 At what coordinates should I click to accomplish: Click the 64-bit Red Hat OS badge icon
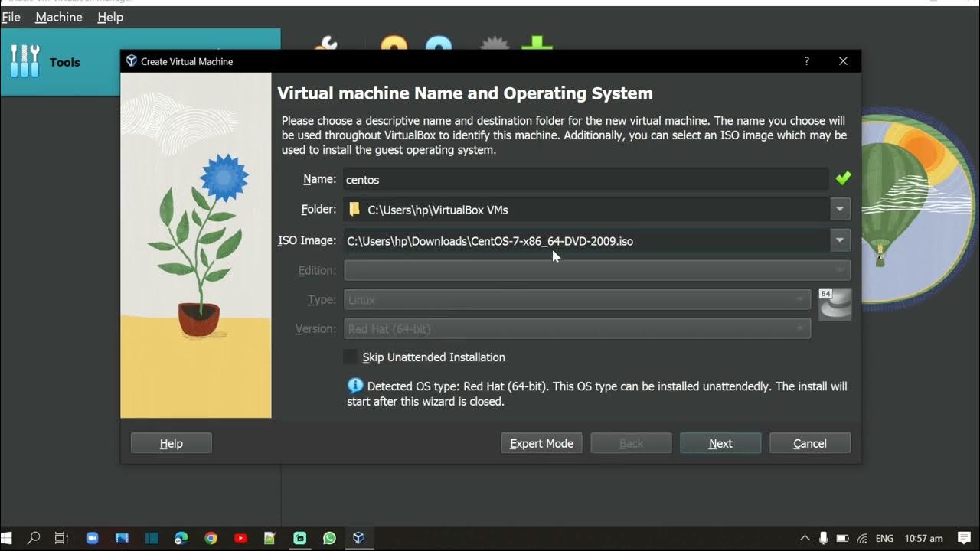pos(835,304)
